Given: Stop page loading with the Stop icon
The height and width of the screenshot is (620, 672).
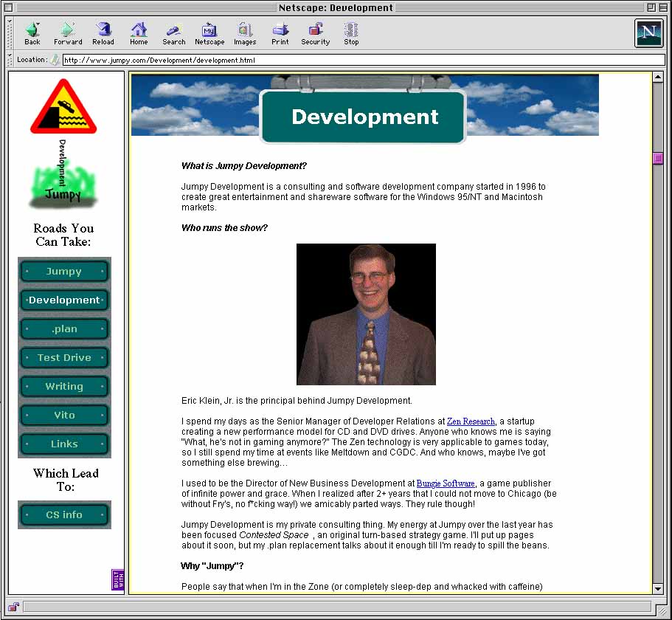Looking at the screenshot, I should pos(351,33).
